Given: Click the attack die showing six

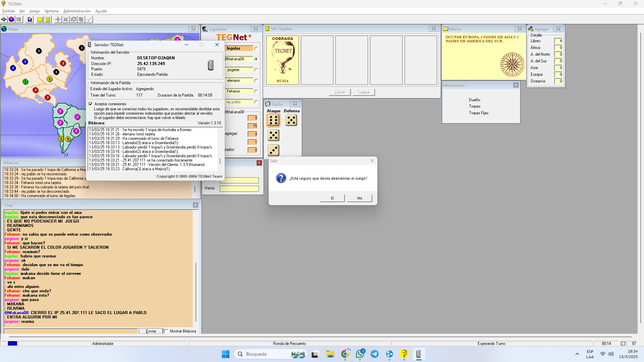Looking at the screenshot, I should [x=273, y=120].
